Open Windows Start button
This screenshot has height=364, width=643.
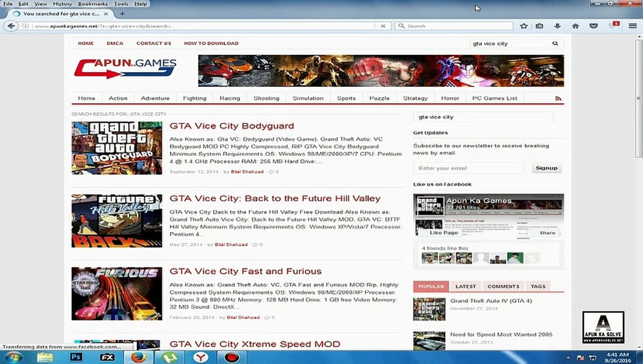[x=13, y=357]
